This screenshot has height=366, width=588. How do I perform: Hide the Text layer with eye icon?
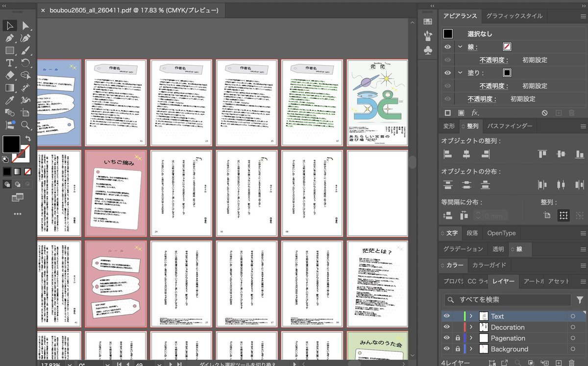[446, 316]
